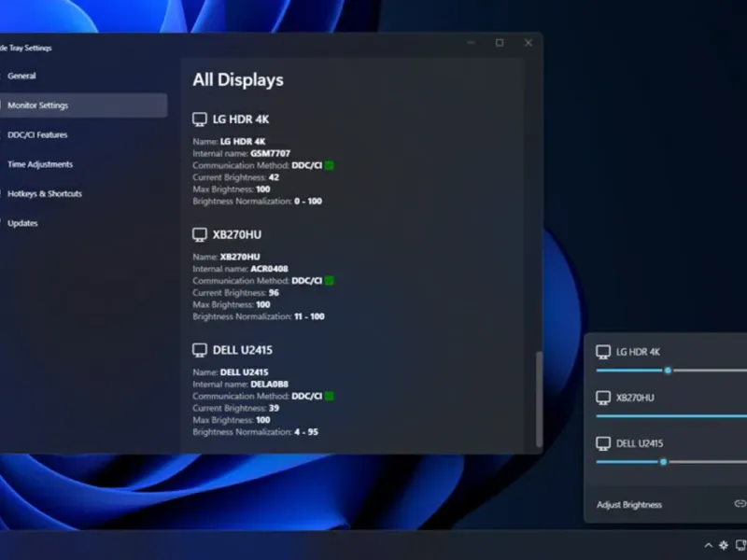Click the monitor icon beside XB270HU heading
Screen dimensions: 747x560
(x=200, y=234)
